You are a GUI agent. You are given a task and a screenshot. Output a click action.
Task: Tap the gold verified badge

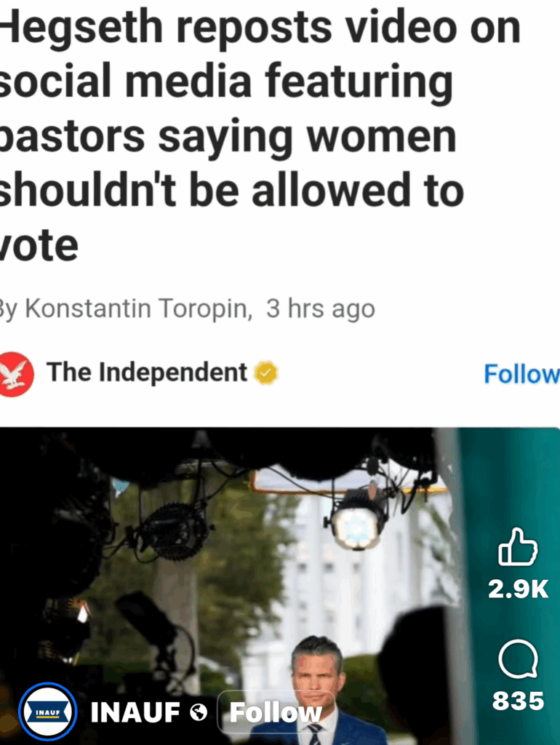coord(266,372)
